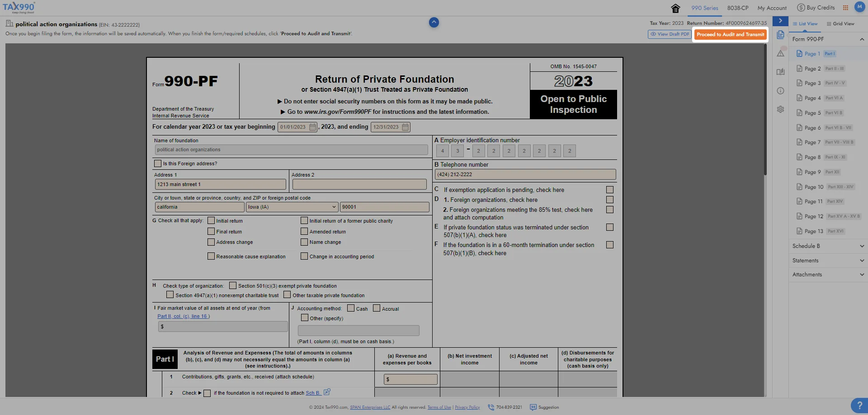Check Accrual accounting method
The height and width of the screenshot is (415, 868).
pos(377,308)
